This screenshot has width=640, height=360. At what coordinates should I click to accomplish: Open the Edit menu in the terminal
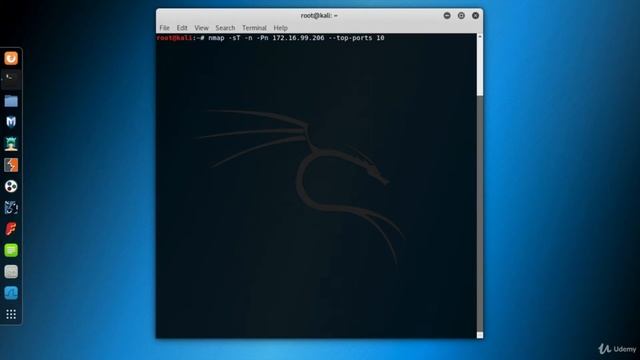(182, 28)
